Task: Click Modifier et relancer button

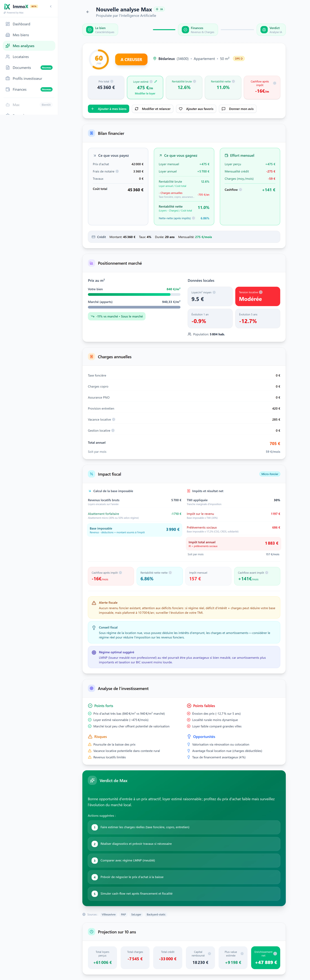Action: [153, 109]
